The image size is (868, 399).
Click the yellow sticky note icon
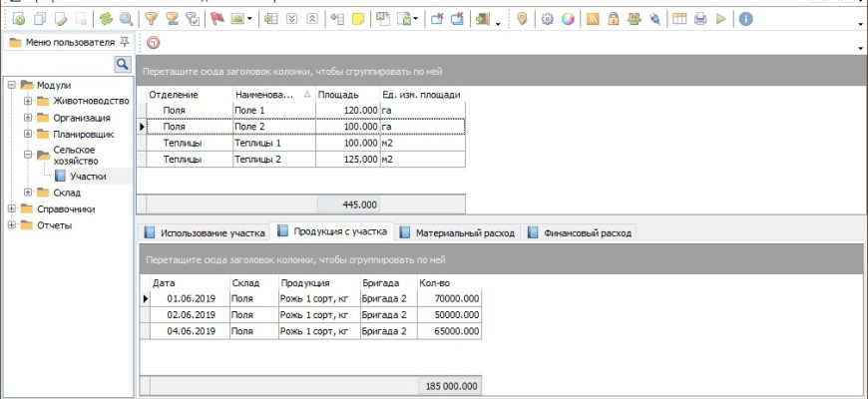(x=357, y=19)
